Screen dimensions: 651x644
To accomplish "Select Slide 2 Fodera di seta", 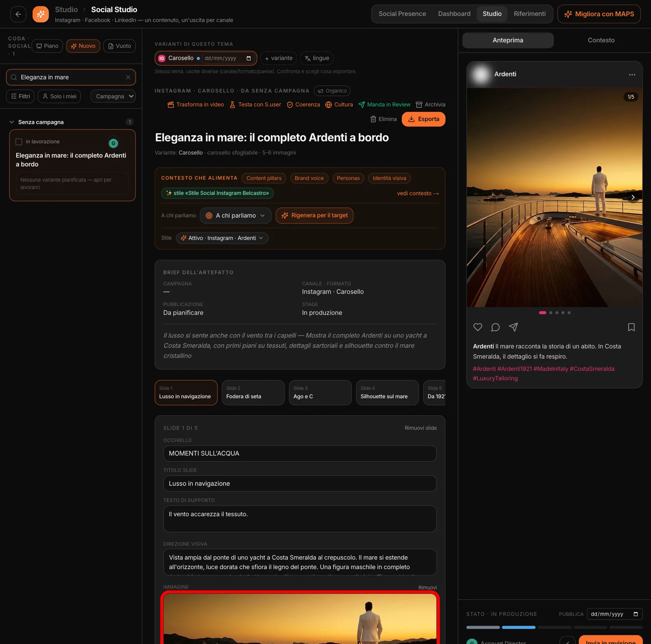I will click(x=253, y=393).
